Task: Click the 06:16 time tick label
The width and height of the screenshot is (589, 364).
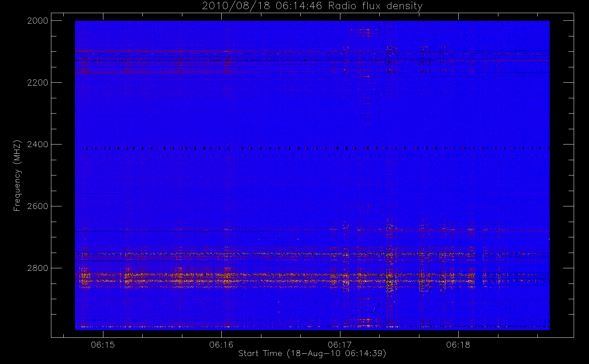Action: [x=221, y=345]
